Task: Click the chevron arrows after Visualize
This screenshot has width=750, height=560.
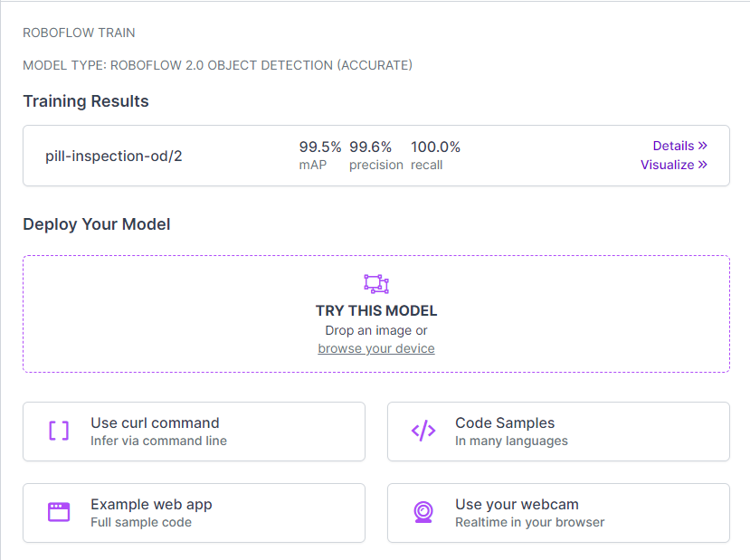Action: point(702,165)
